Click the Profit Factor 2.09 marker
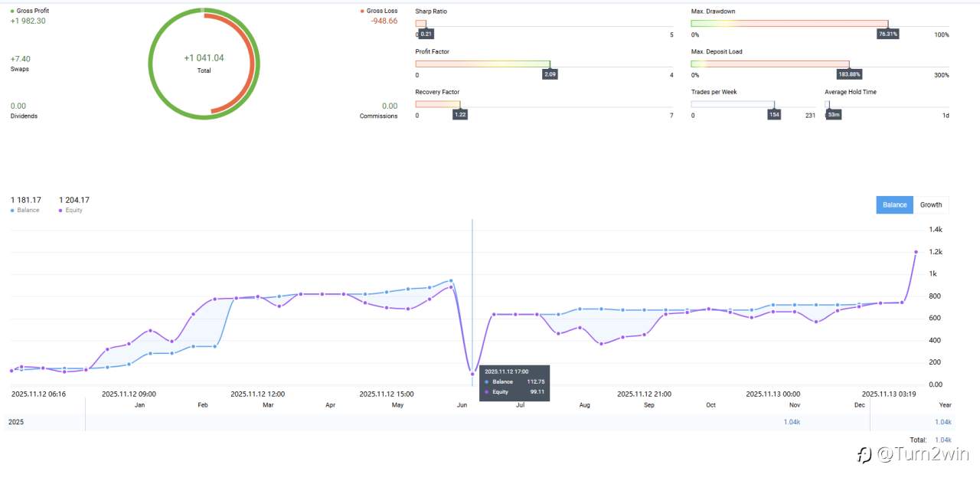This screenshot has height=481, width=980. pos(550,75)
